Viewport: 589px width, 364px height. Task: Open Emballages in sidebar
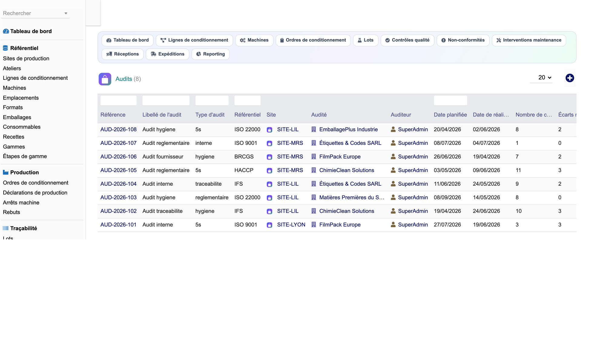pos(17,117)
